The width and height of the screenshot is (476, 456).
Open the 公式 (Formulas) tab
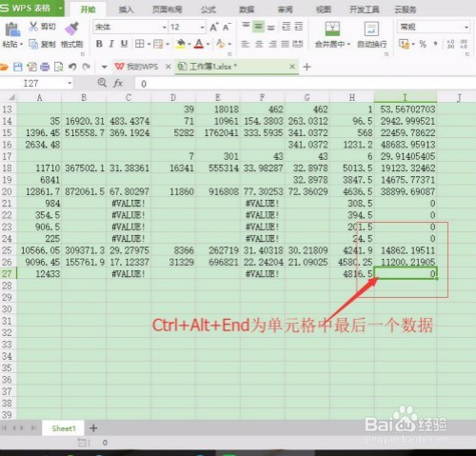(208, 10)
